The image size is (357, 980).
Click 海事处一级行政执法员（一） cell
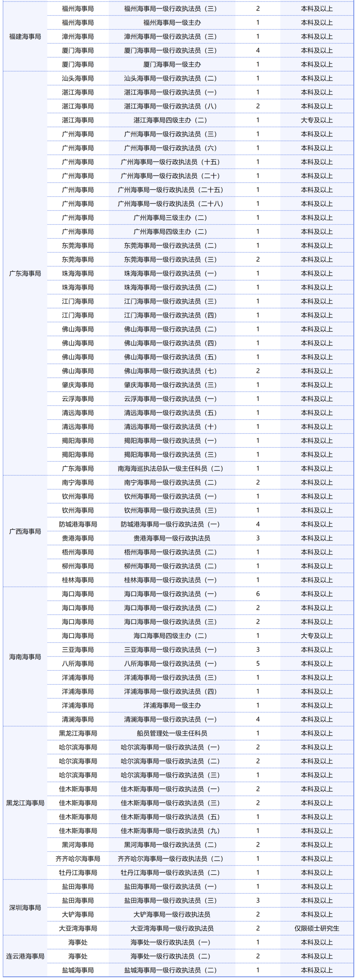pyautogui.click(x=172, y=942)
